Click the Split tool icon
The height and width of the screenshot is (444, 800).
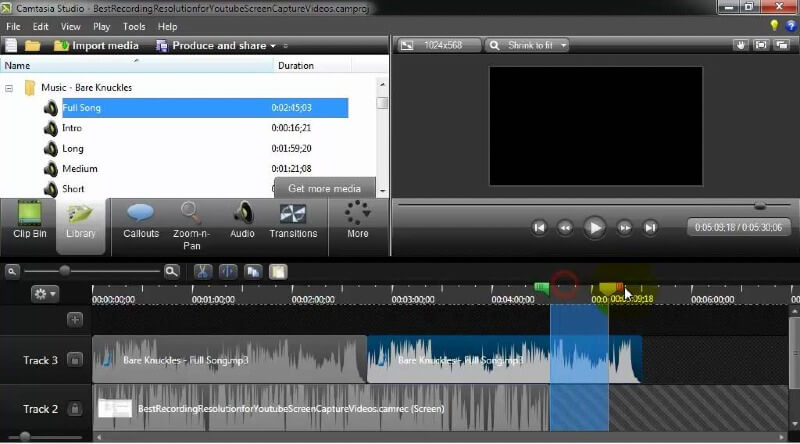point(228,272)
